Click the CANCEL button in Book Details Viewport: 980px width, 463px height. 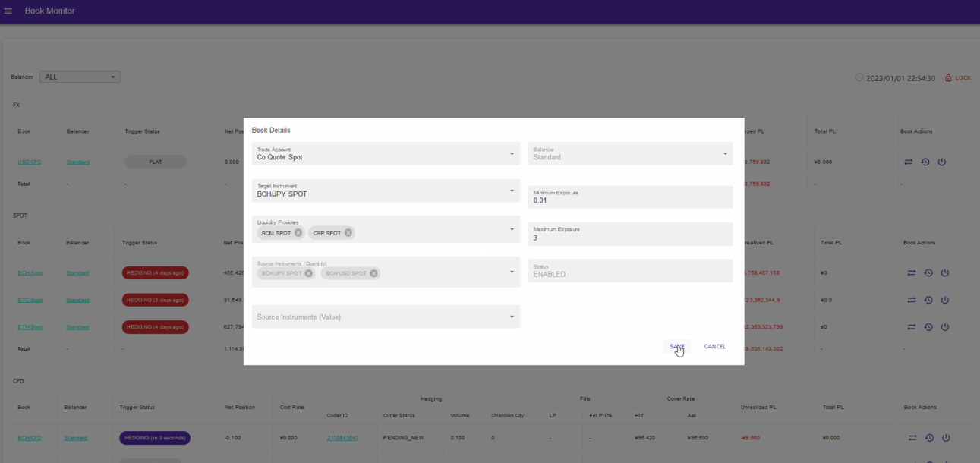point(714,347)
